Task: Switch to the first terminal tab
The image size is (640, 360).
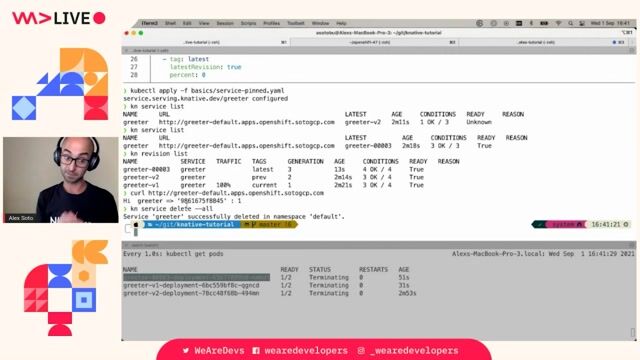Action: (206, 42)
